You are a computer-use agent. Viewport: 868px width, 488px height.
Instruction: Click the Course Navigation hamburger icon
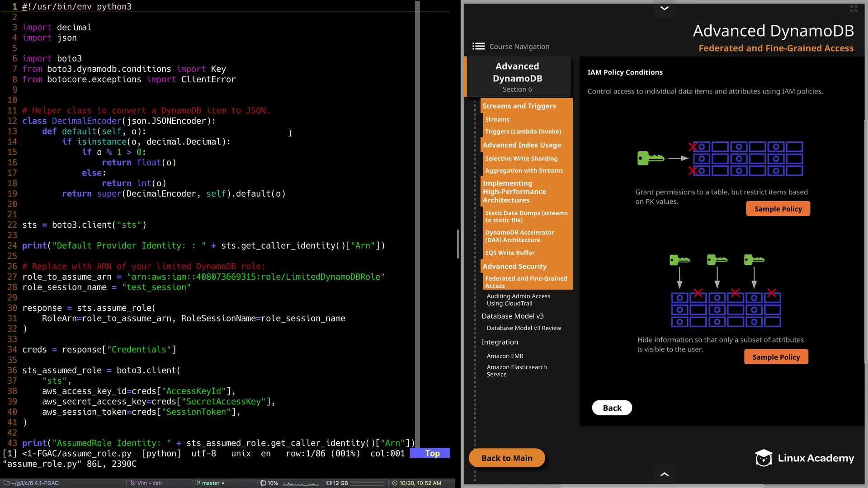click(478, 46)
